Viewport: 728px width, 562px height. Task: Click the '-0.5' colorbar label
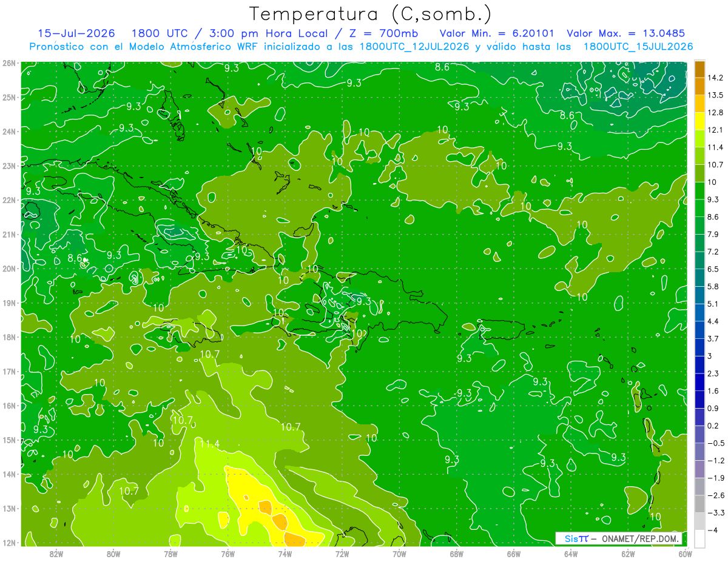pos(715,443)
